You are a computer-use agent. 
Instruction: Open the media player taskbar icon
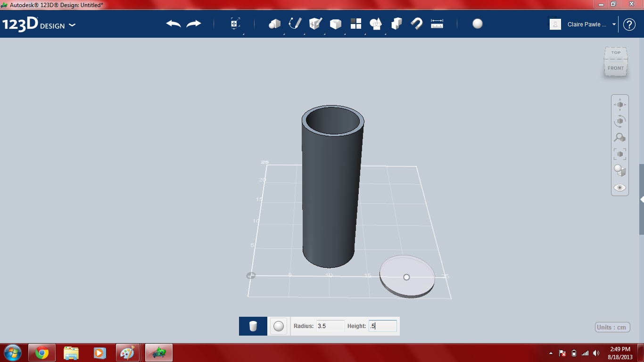(99, 353)
